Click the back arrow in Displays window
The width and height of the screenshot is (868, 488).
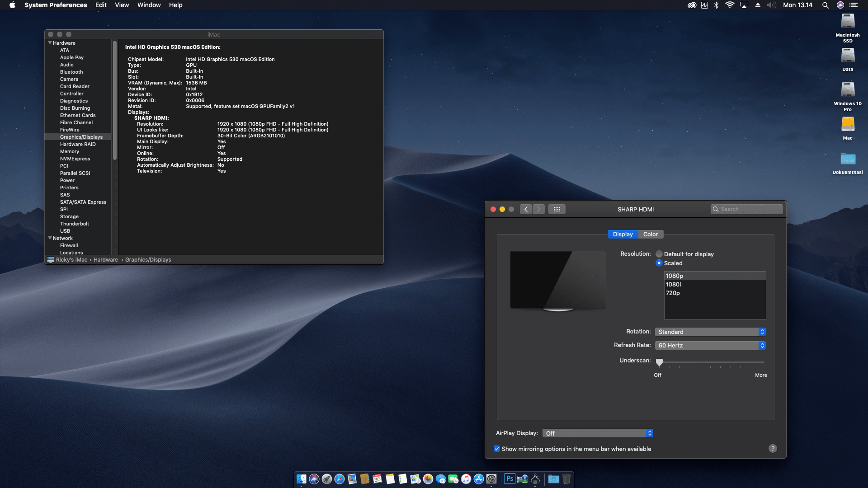(x=526, y=209)
